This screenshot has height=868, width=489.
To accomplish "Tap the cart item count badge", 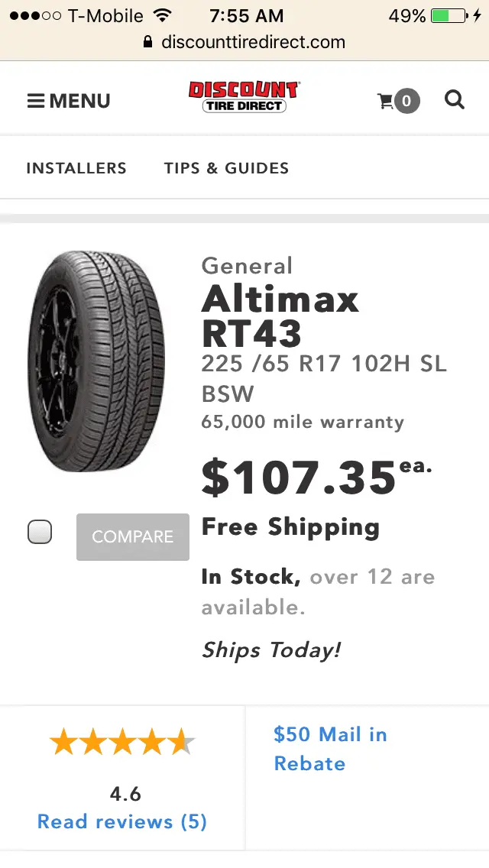I will pyautogui.click(x=407, y=101).
